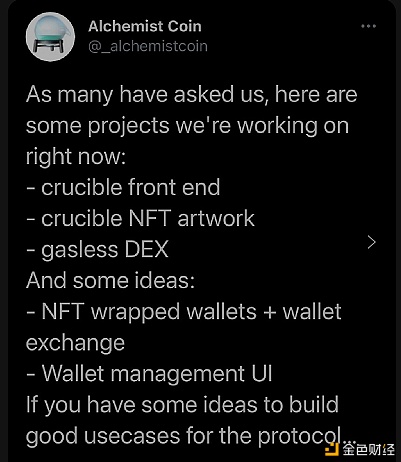
Task: Click the 'right now:' text line
Action: 76,157
